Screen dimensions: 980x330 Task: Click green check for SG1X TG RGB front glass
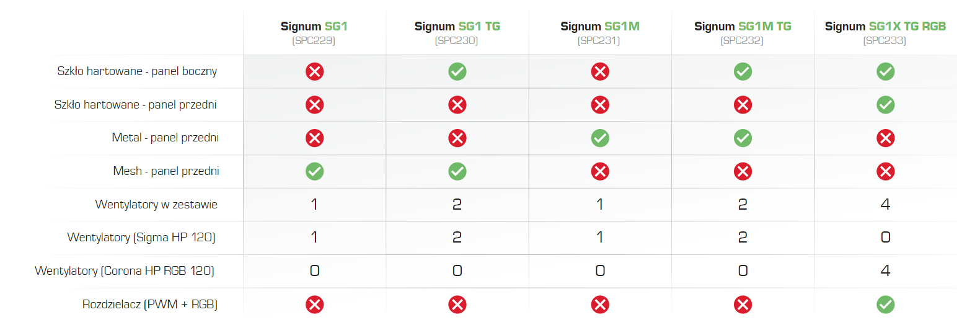pyautogui.click(x=885, y=105)
